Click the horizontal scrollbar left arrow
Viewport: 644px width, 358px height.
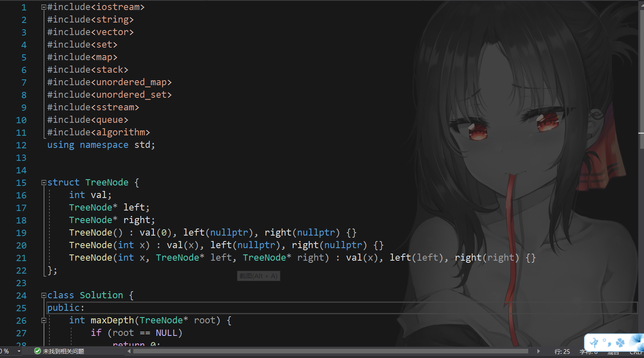point(130,351)
